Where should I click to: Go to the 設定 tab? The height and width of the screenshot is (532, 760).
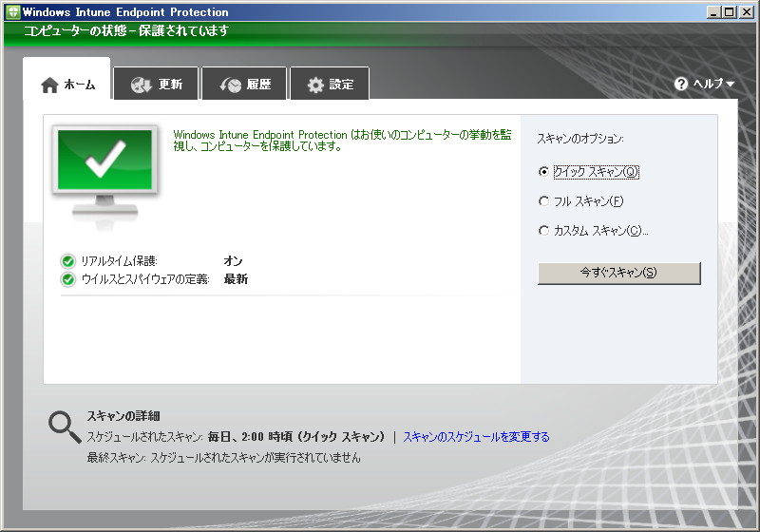pyautogui.click(x=330, y=85)
